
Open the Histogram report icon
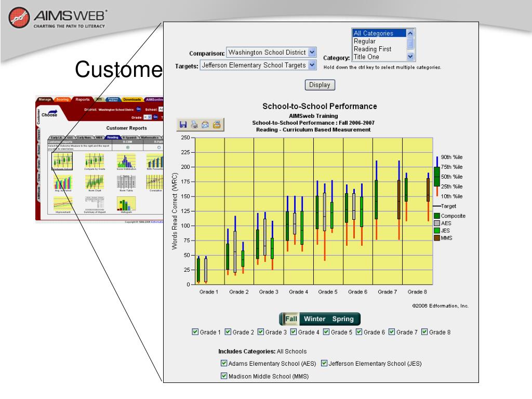126,205
